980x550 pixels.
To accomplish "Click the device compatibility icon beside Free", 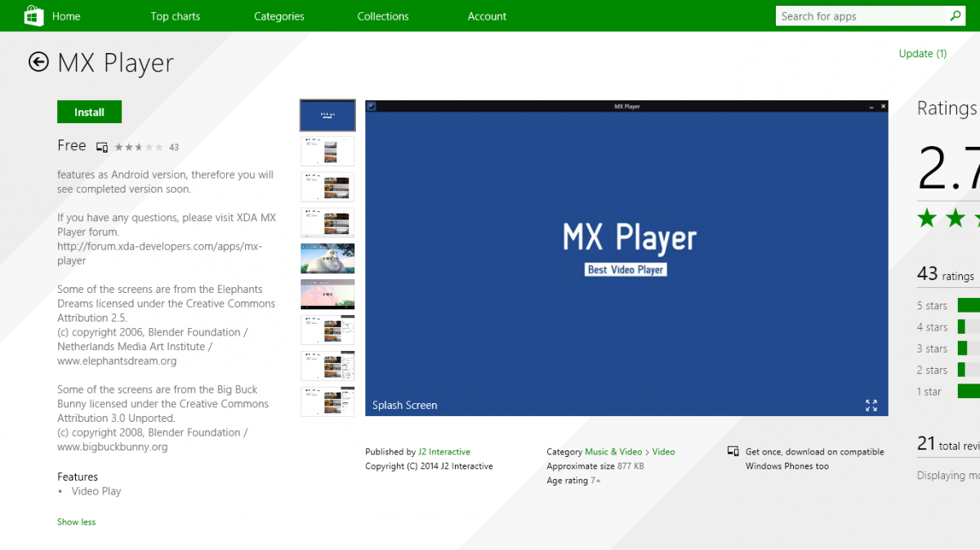I will point(102,147).
